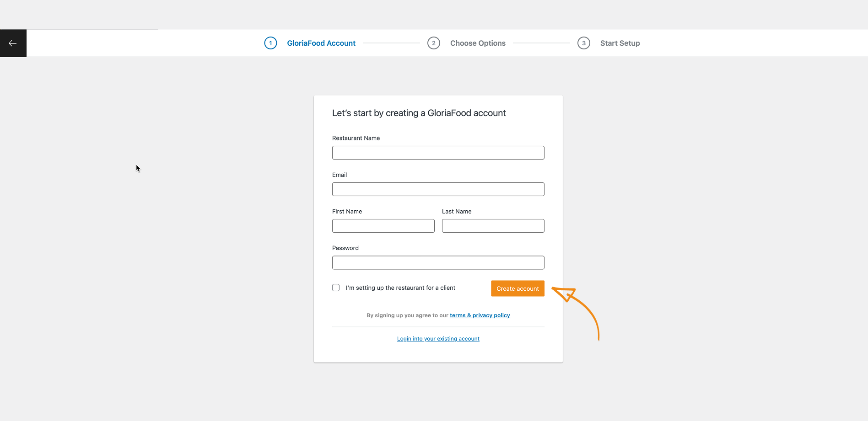The width and height of the screenshot is (868, 421).
Task: Go to the Choose Options step label
Action: click(x=478, y=43)
